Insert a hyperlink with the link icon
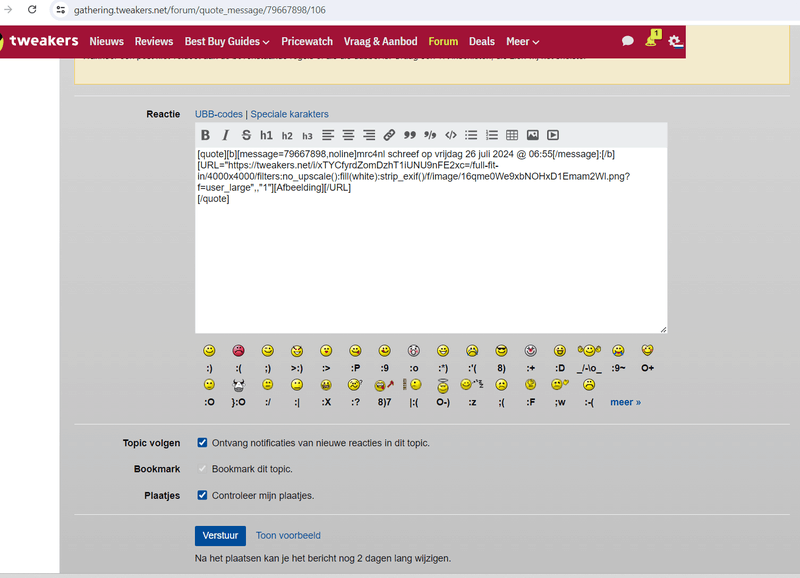This screenshot has height=578, width=800. tap(389, 135)
